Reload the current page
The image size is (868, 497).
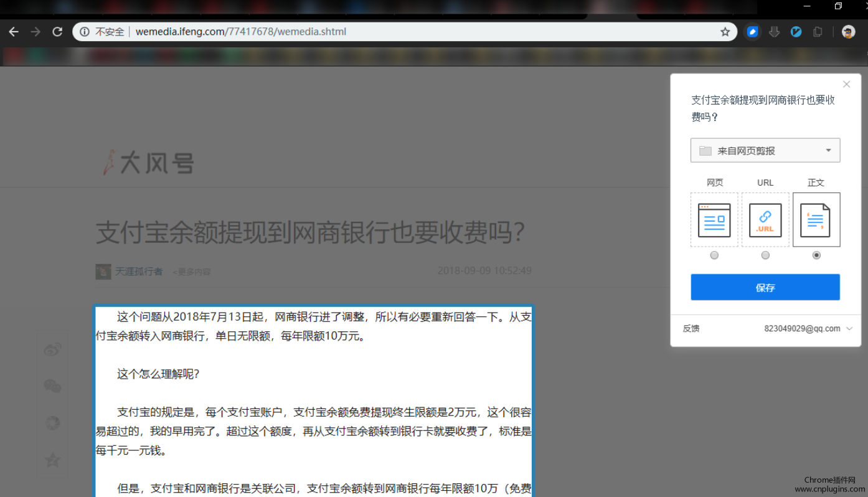point(57,32)
